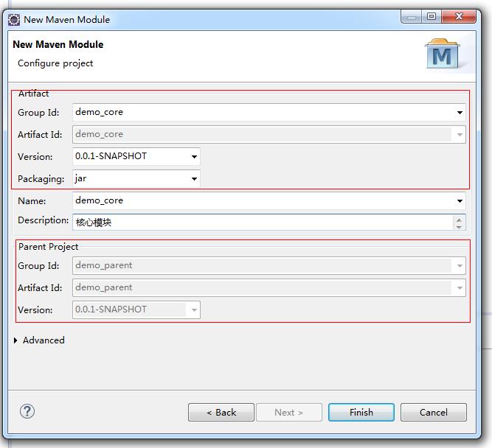Image resolution: width=492 pixels, height=448 pixels.
Task: Open the Packaging dropdown arrow
Action: point(194,179)
